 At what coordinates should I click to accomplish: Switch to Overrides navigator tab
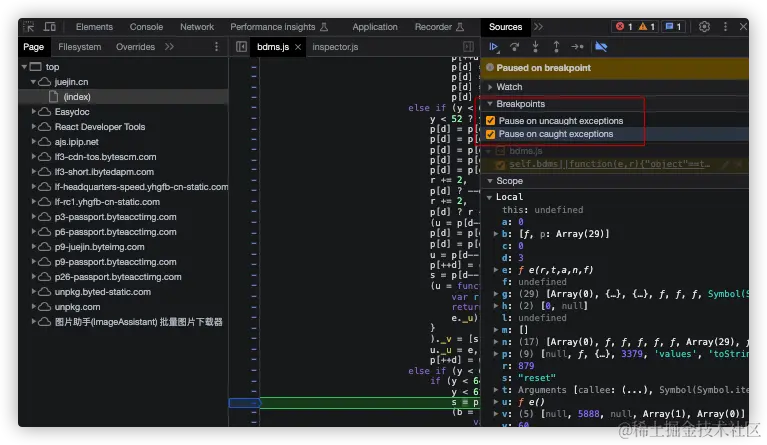(135, 47)
